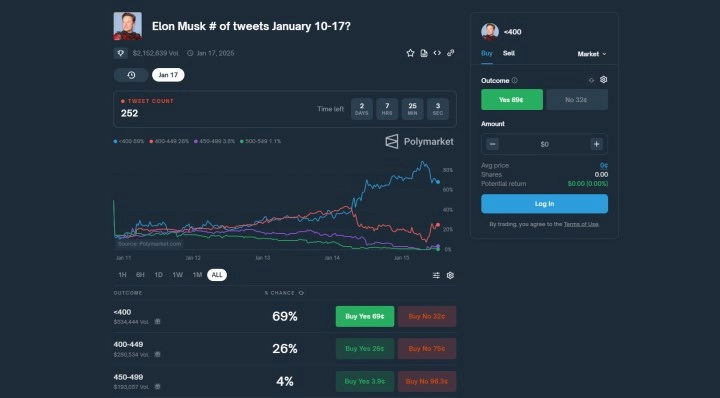Copy the market link with the chain icon

[x=451, y=53]
